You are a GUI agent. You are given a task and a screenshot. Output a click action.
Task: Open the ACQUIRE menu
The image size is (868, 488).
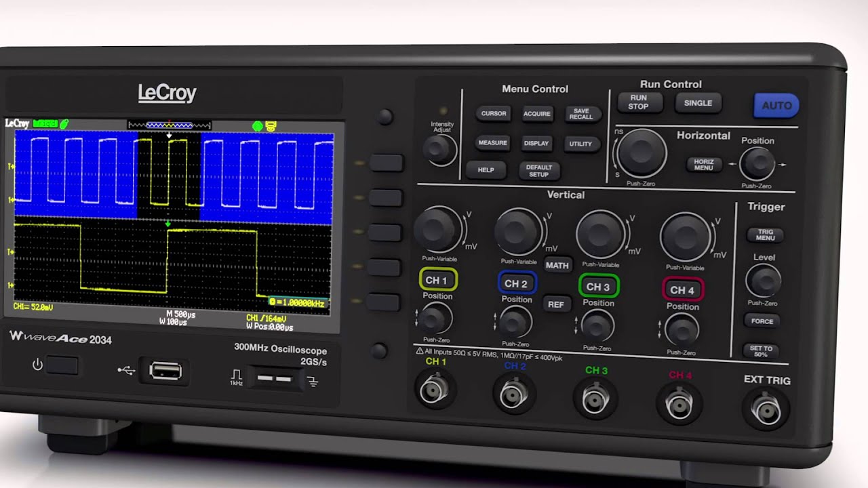point(536,114)
